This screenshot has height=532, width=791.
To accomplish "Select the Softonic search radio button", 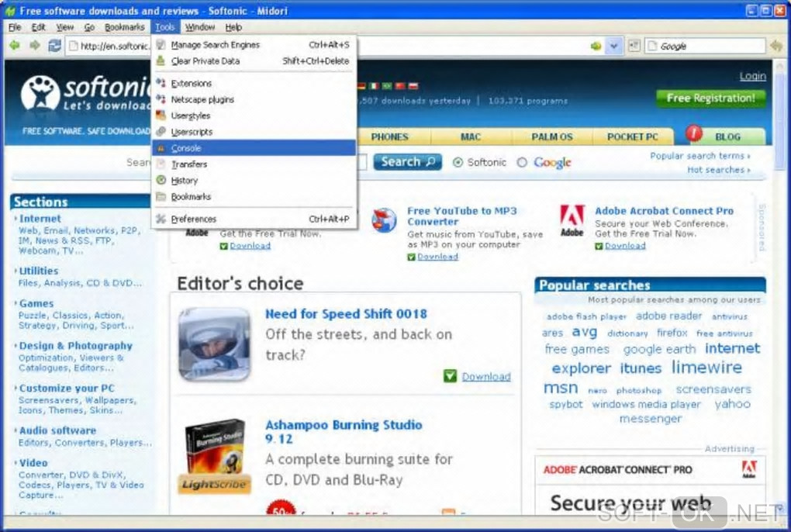I will 458,162.
